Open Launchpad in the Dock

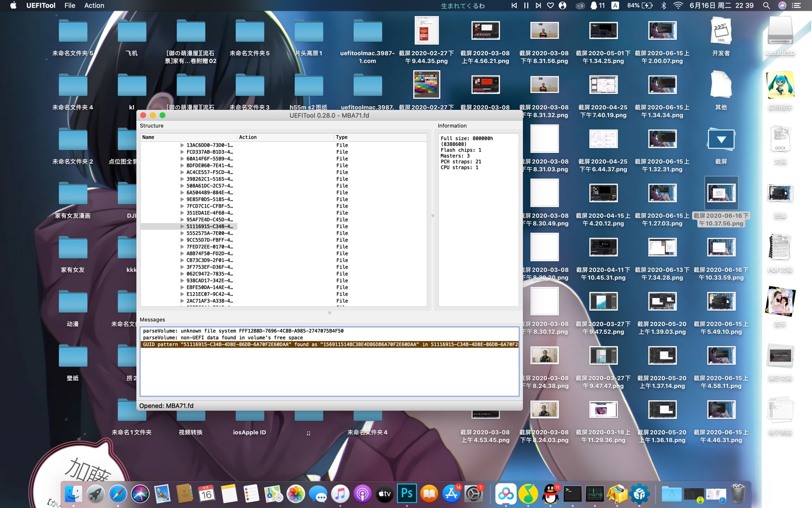(96, 494)
